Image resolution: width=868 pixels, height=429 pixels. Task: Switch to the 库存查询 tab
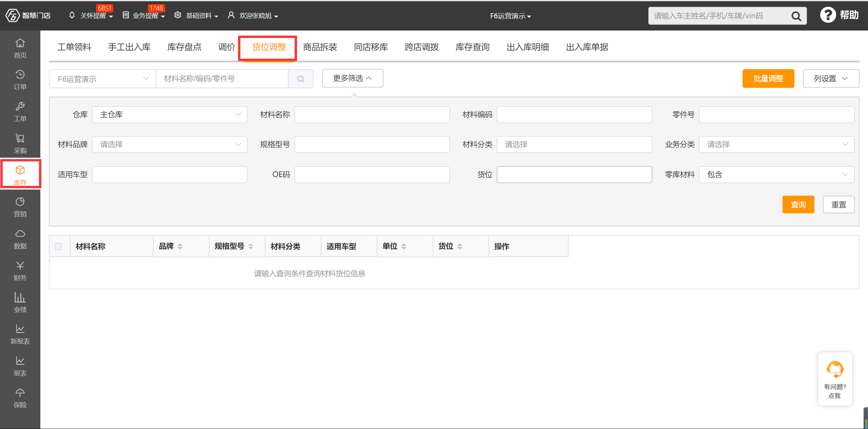tap(473, 47)
